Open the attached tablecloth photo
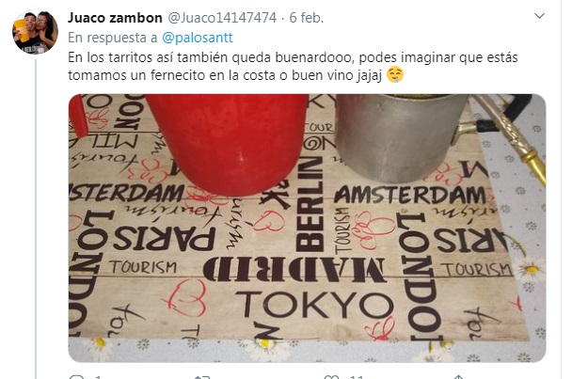 coord(307,228)
